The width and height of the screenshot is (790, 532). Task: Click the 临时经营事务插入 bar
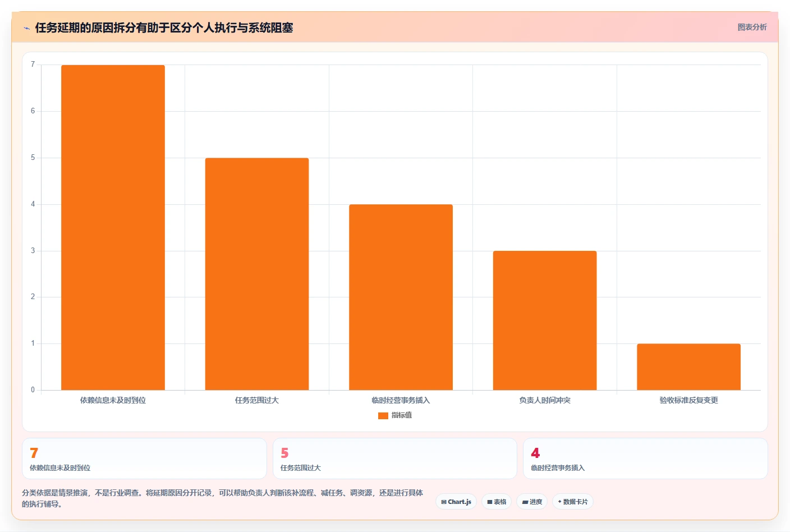pyautogui.click(x=401, y=297)
